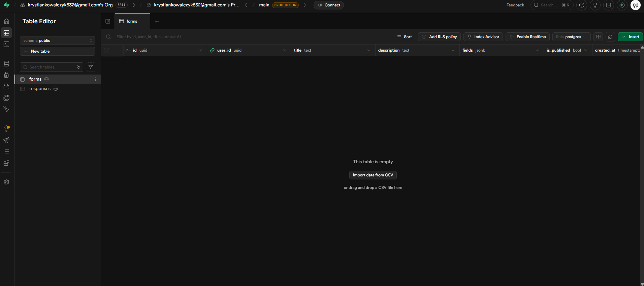The image size is (644, 286).
Task: Enable Realtime for the forms table
Action: [x=527, y=37]
